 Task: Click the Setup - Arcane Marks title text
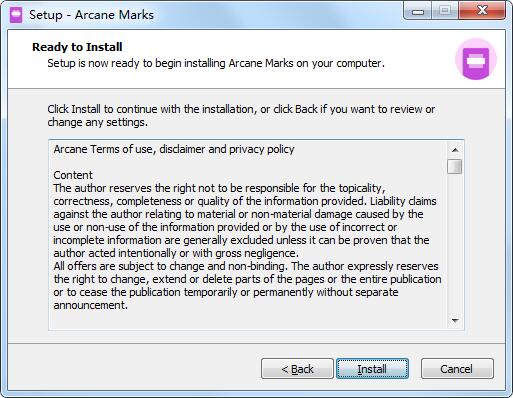pos(91,15)
